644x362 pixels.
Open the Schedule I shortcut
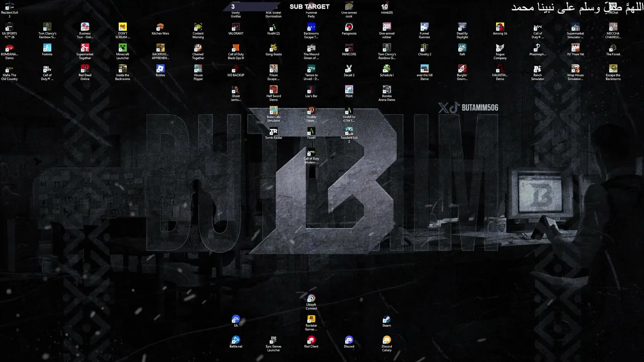tap(387, 71)
